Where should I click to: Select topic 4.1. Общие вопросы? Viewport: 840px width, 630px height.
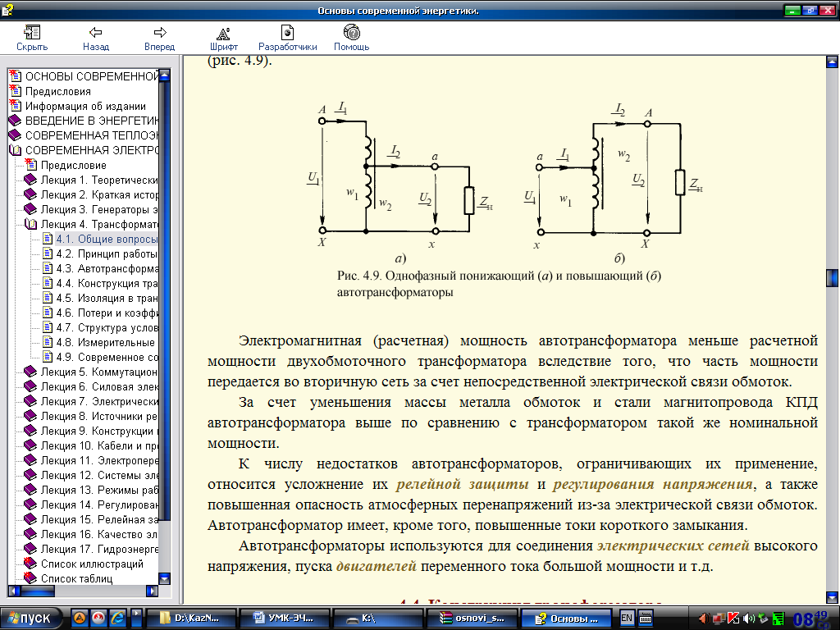tap(107, 239)
